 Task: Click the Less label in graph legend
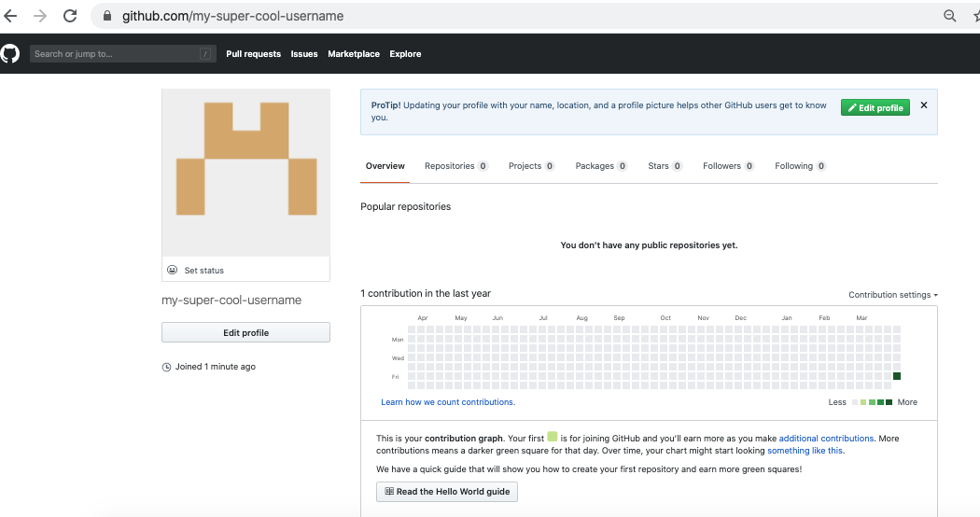(x=837, y=402)
